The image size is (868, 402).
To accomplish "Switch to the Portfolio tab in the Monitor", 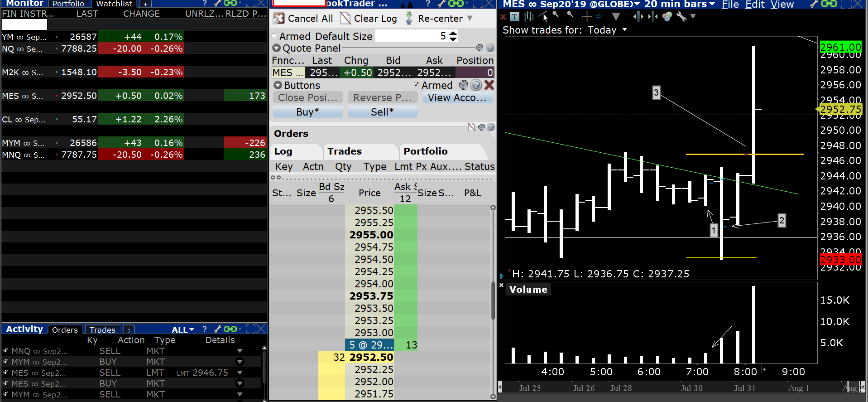I will (x=68, y=4).
